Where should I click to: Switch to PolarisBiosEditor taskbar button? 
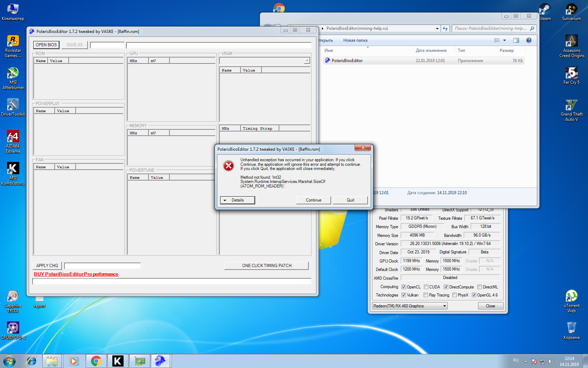point(161,361)
